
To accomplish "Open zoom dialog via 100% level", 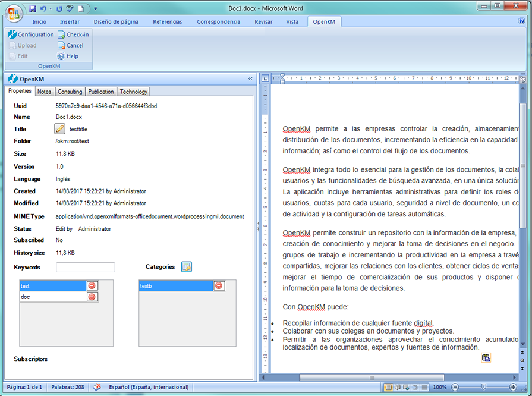I will point(440,387).
